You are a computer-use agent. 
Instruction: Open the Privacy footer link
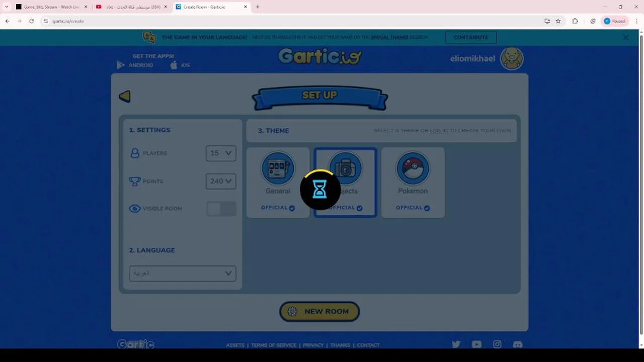(313, 345)
